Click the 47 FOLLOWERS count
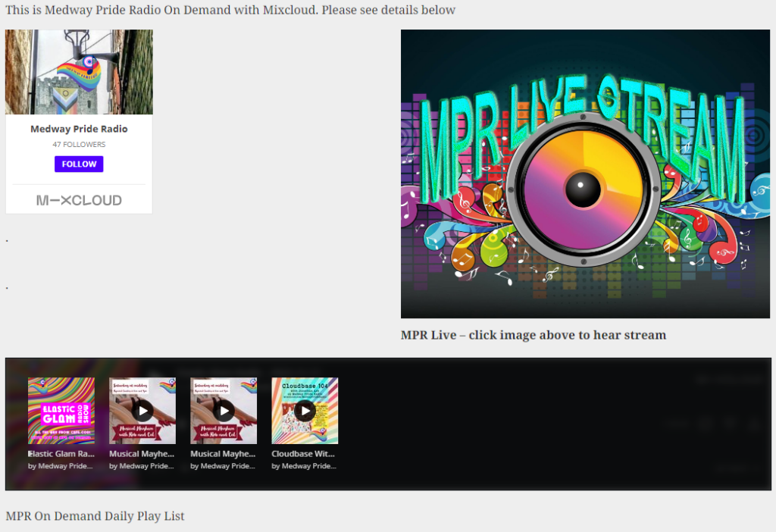The height and width of the screenshot is (532, 776). point(79,145)
